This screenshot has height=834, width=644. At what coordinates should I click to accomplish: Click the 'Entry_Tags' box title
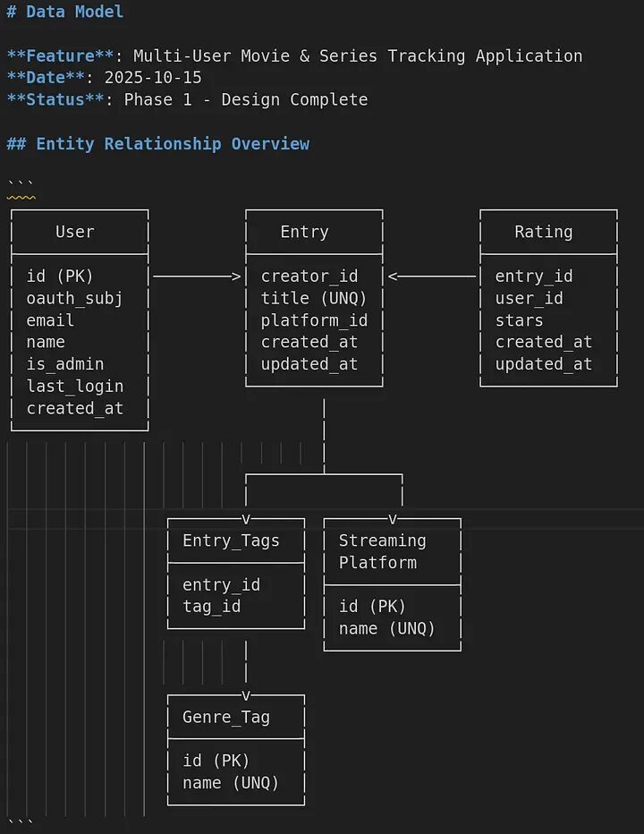click(x=231, y=540)
